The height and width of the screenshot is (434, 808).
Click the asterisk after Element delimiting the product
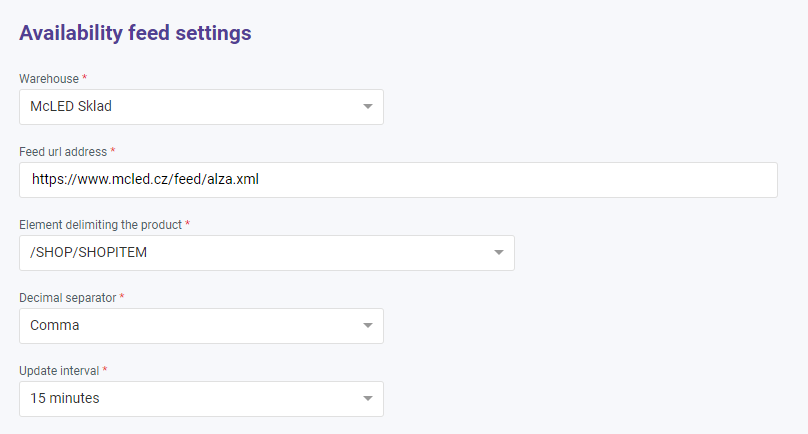tap(187, 223)
